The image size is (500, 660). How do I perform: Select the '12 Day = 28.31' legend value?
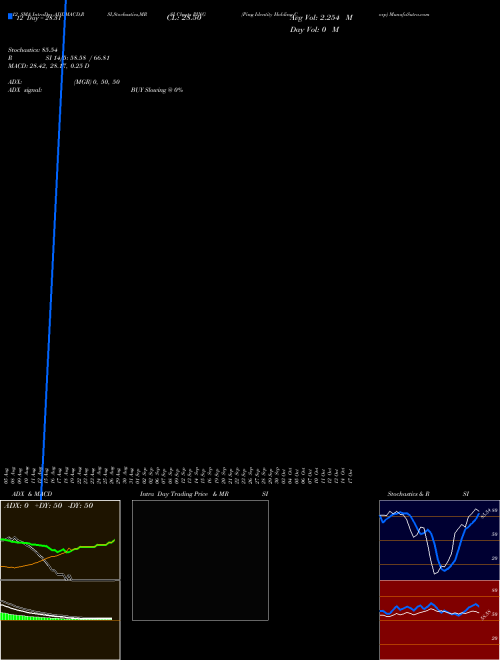[38, 18]
